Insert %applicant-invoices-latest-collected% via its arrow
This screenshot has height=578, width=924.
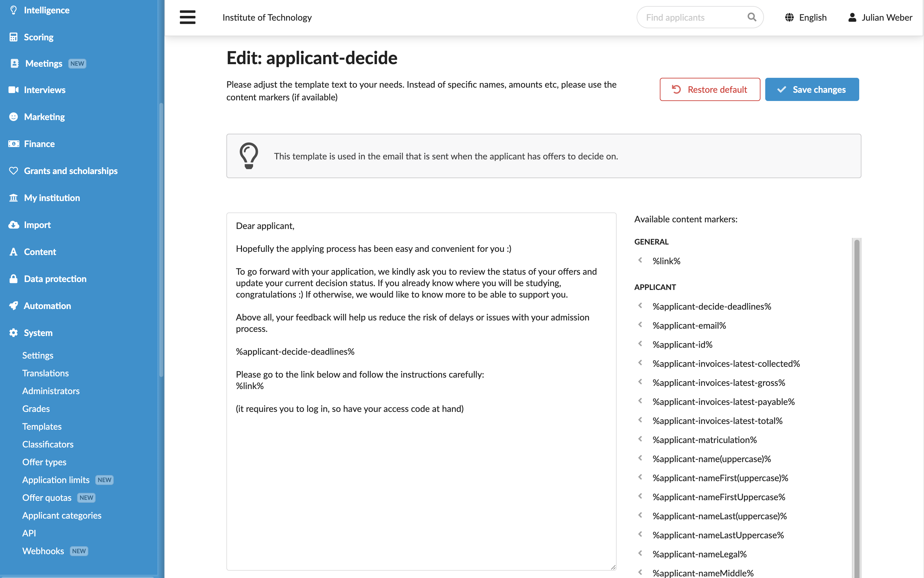[x=640, y=363]
